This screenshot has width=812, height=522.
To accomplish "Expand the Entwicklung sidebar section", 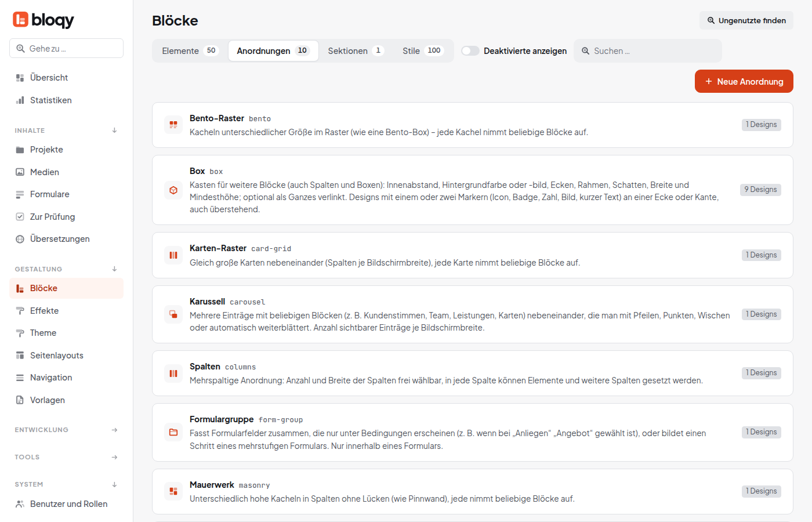I will (114, 430).
